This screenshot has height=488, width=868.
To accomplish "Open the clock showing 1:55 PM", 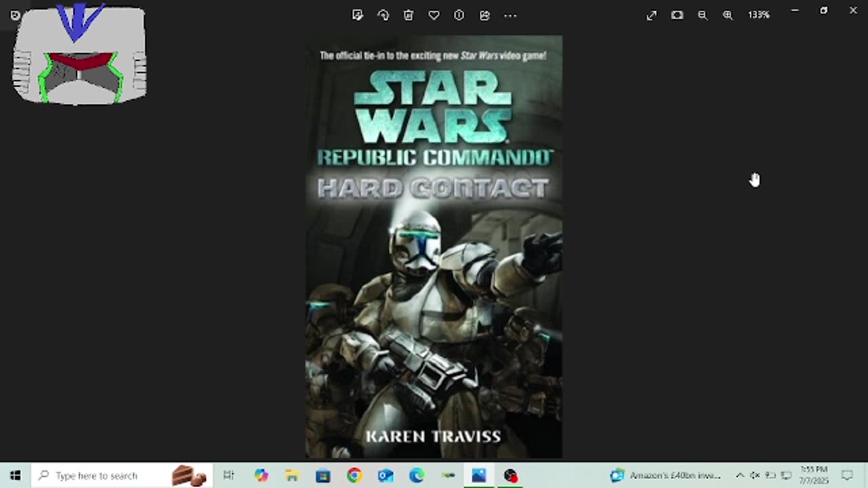I will coord(814,475).
